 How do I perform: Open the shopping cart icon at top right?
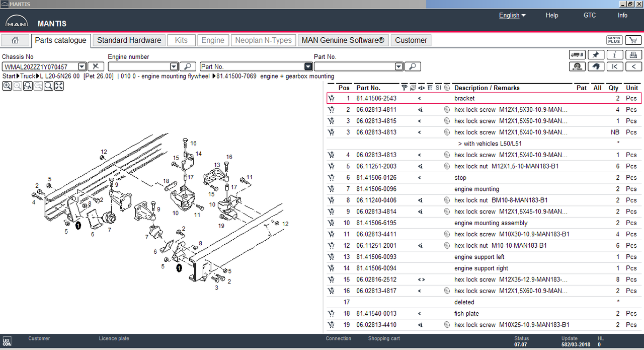point(633,40)
